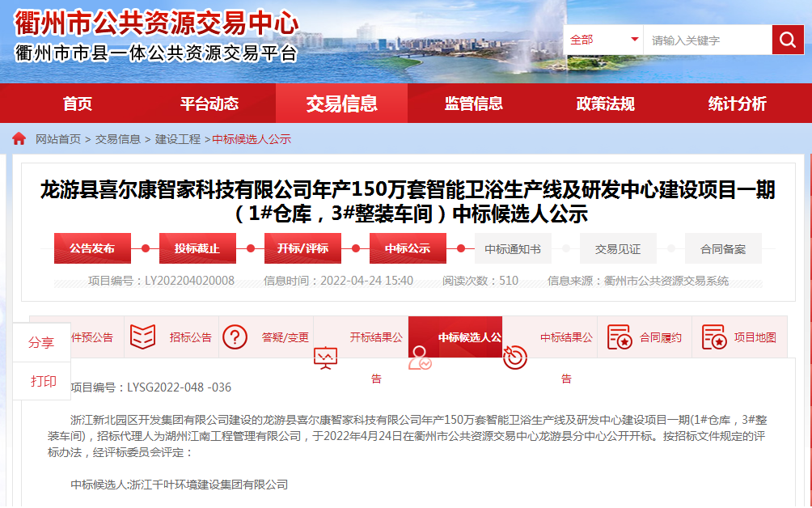The width and height of the screenshot is (812, 508).
Task: Open the 平台动态 navigation item
Action: (x=209, y=104)
